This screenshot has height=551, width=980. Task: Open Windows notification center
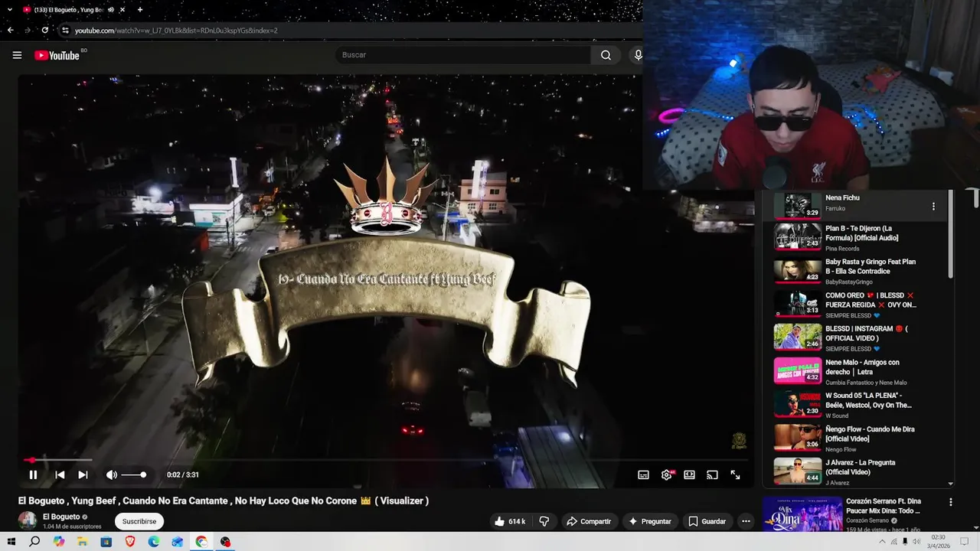tap(965, 542)
